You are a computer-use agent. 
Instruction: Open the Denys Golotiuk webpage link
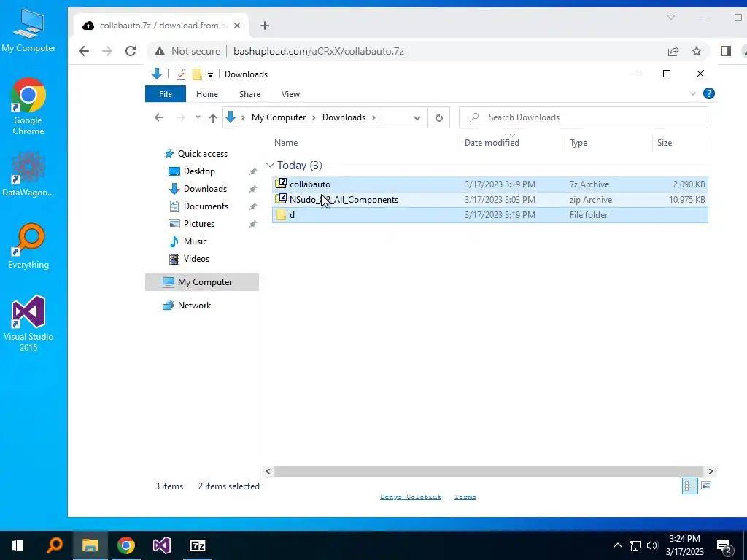click(410, 497)
